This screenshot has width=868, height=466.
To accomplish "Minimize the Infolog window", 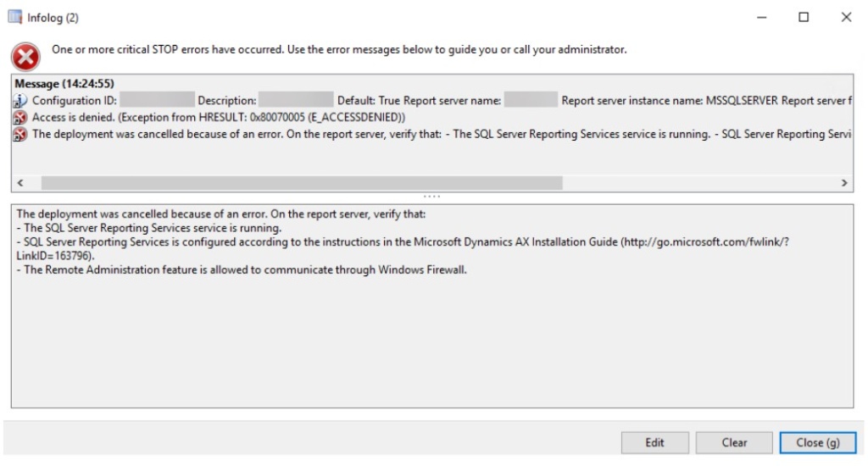I will pyautogui.click(x=762, y=18).
